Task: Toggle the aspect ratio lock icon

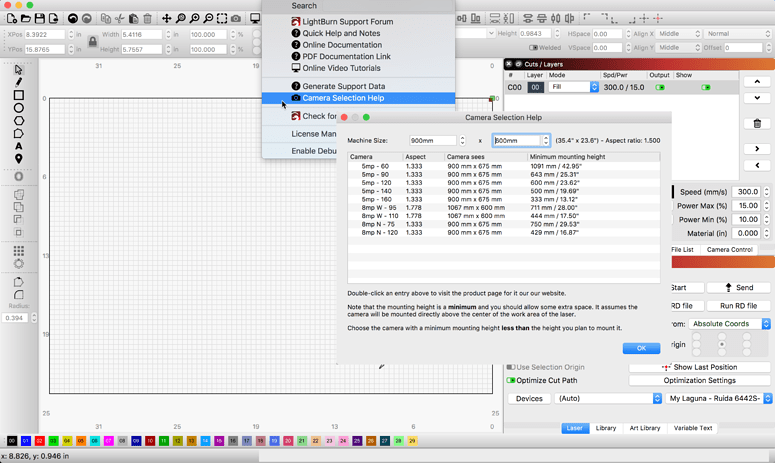Action: 92,42
